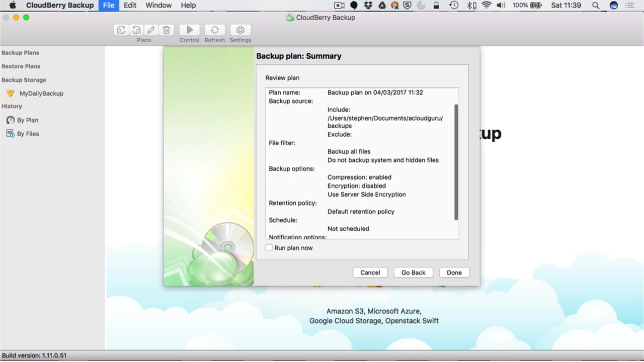The height and width of the screenshot is (362, 644).
Task: Open the Apple menu
Action: [x=13, y=6]
